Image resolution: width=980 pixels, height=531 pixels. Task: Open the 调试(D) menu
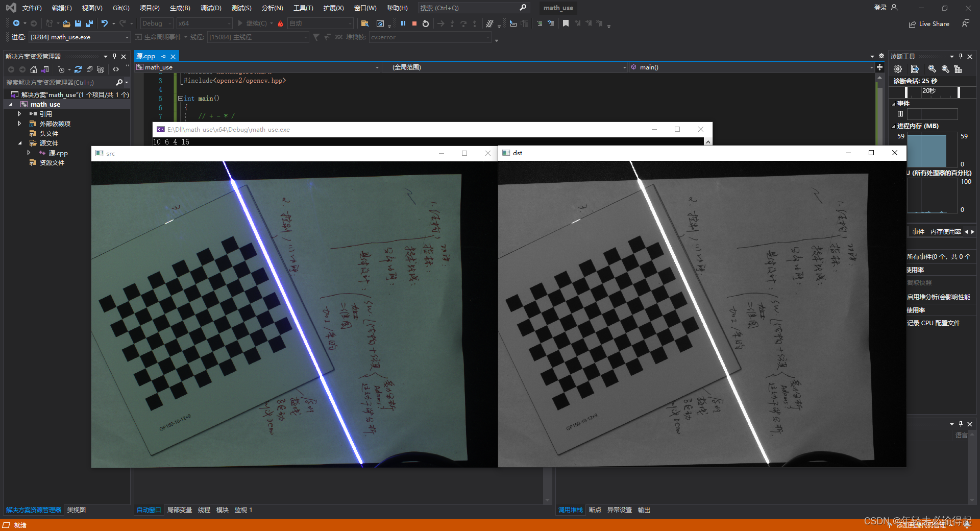coord(211,8)
